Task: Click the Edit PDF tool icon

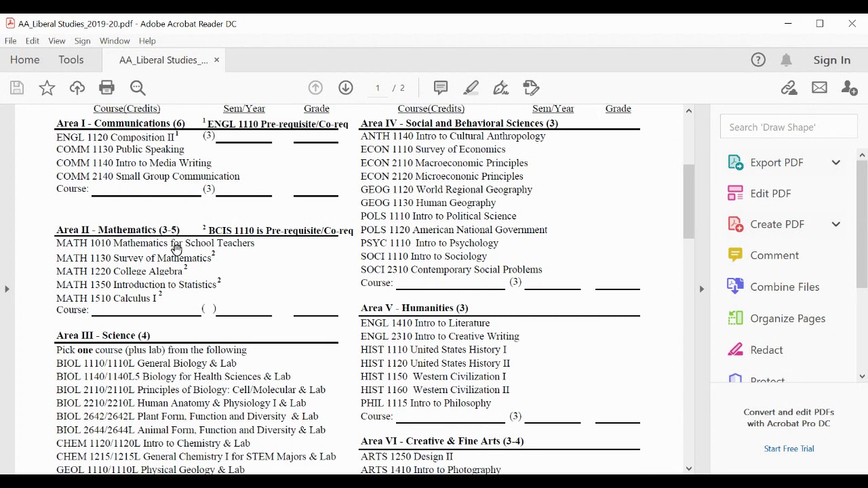Action: 735,194
